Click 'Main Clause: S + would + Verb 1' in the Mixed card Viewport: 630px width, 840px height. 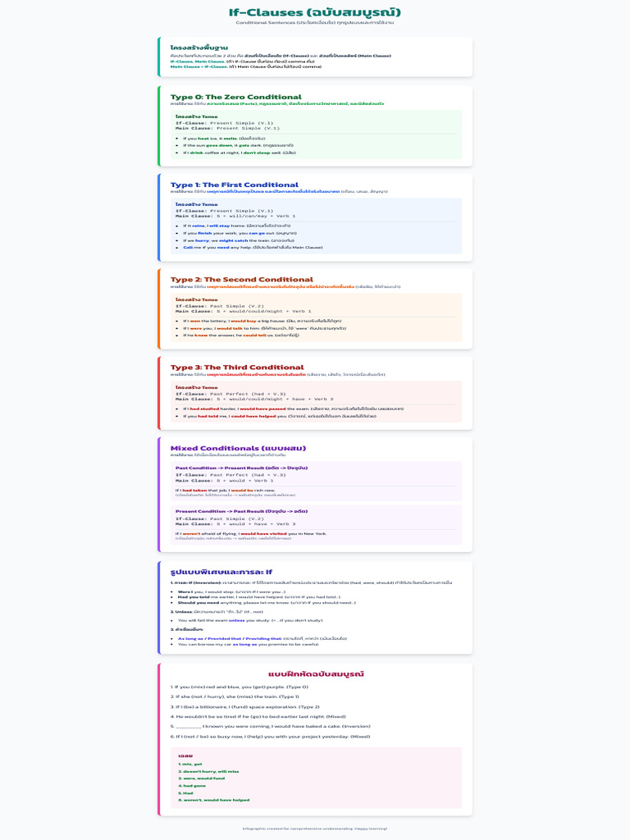(225, 481)
